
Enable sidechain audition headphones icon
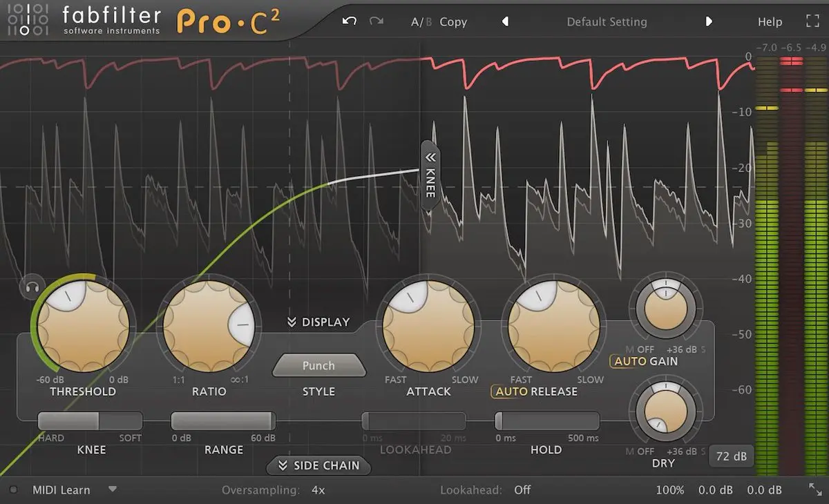[x=32, y=287]
